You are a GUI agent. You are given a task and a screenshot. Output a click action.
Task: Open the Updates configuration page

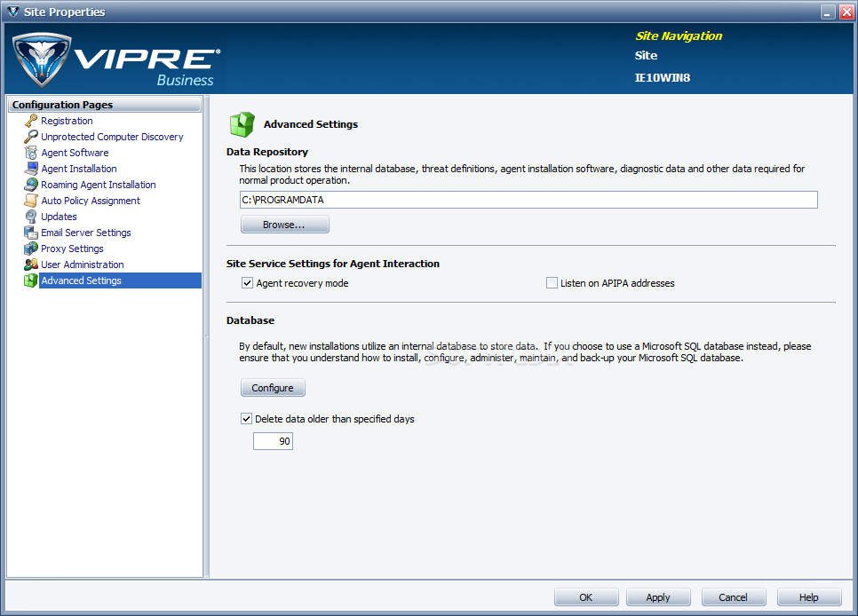(60, 217)
